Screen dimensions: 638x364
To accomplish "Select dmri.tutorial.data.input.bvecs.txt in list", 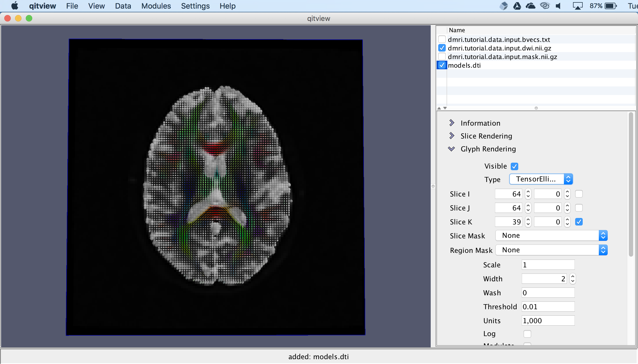I will click(x=499, y=39).
